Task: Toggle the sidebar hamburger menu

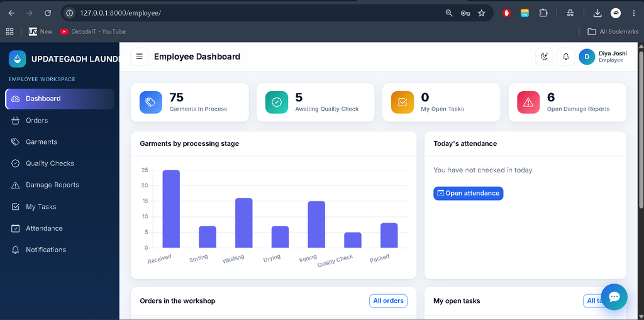Action: [139, 57]
